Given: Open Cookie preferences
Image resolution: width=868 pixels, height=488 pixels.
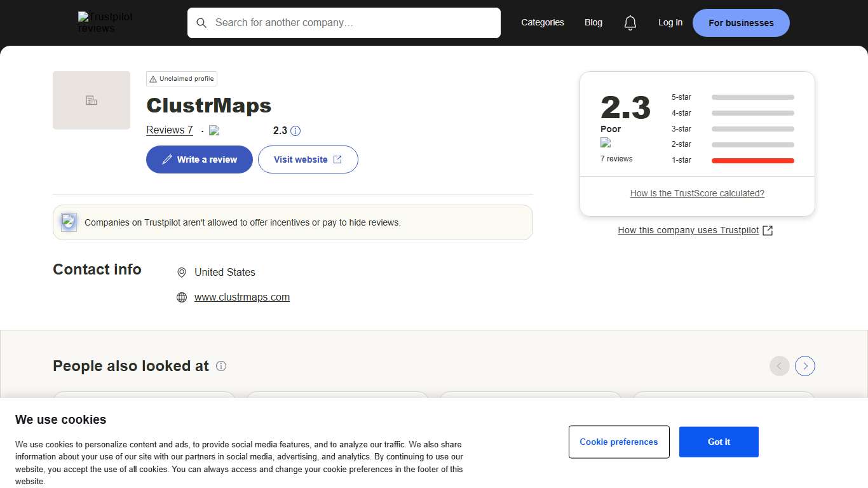Looking at the screenshot, I should click(x=619, y=442).
